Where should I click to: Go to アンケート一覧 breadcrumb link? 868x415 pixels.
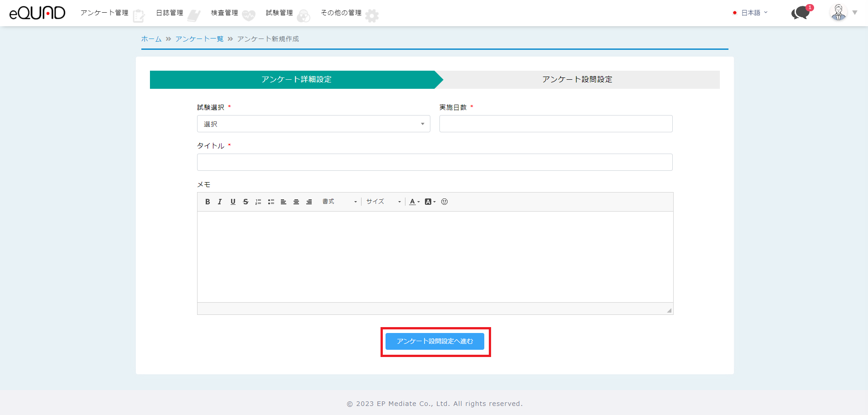click(199, 39)
